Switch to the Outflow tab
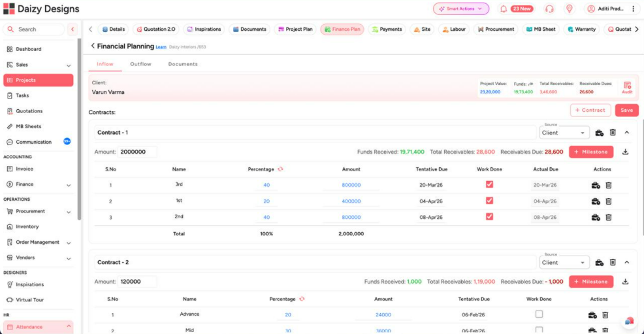Image resolution: width=644 pixels, height=334 pixels. [x=140, y=64]
